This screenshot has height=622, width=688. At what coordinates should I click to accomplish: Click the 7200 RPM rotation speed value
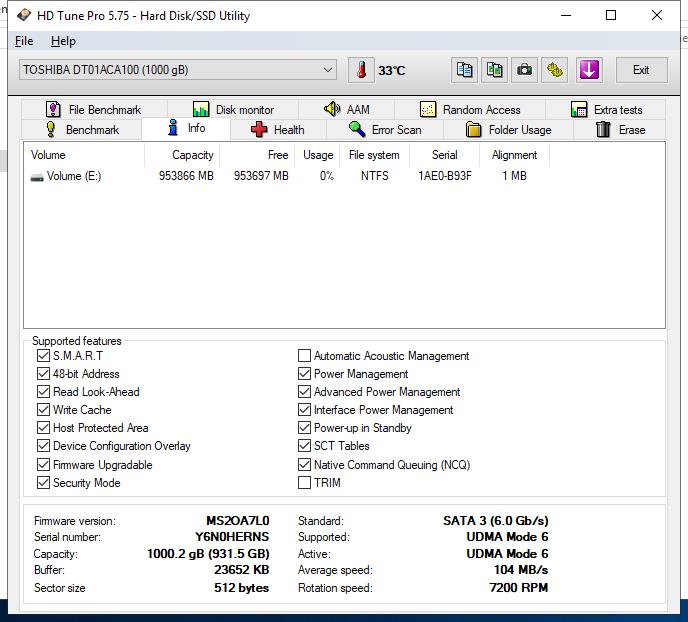(519, 588)
